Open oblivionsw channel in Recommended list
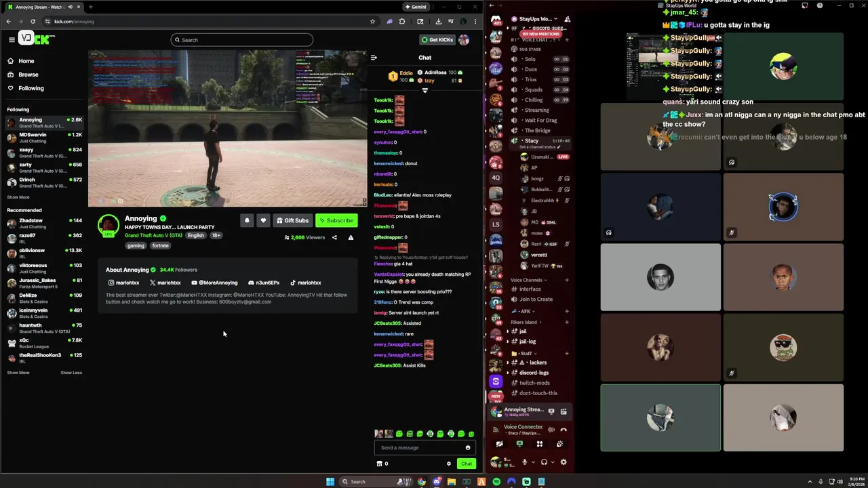Screen dimensions: 868x488 click(45, 253)
